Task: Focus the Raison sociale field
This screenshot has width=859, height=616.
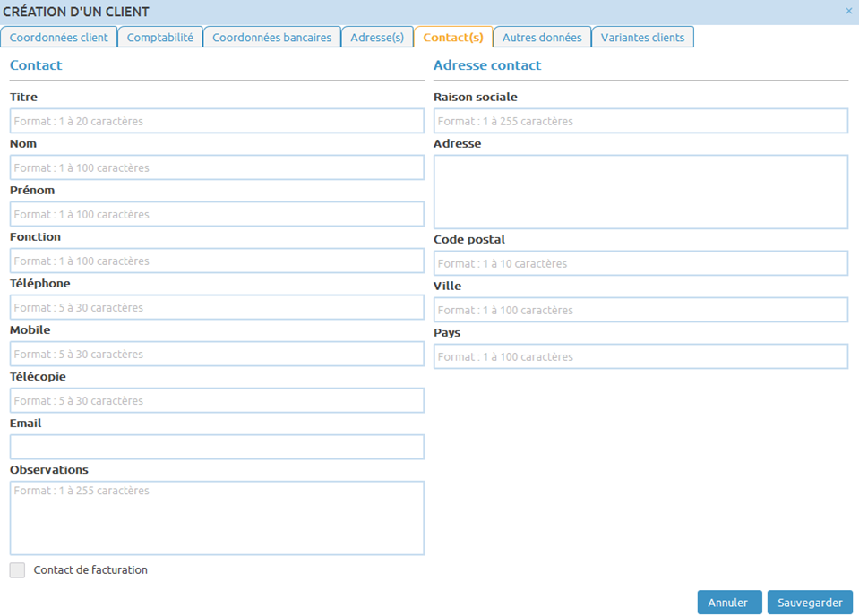Action: [x=640, y=121]
